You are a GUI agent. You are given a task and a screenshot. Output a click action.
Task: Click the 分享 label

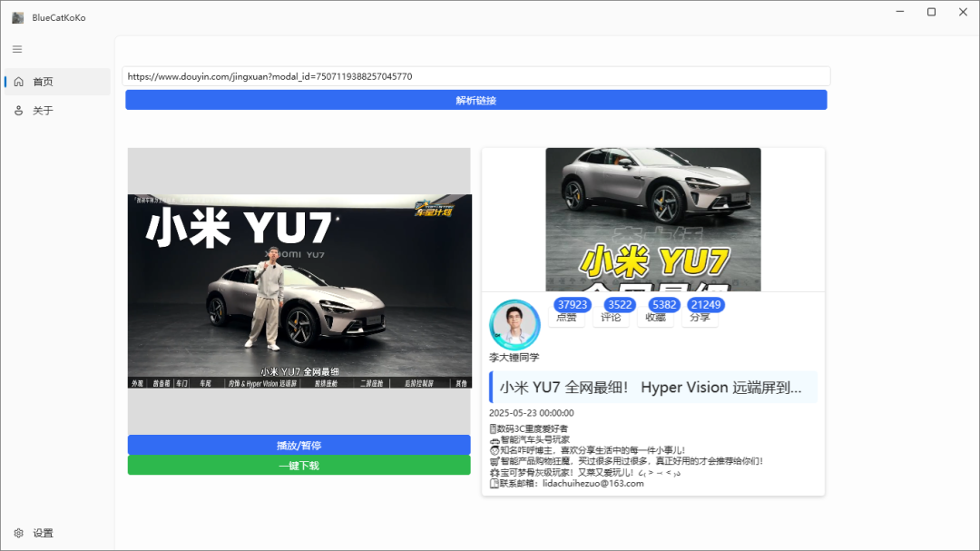click(x=700, y=318)
